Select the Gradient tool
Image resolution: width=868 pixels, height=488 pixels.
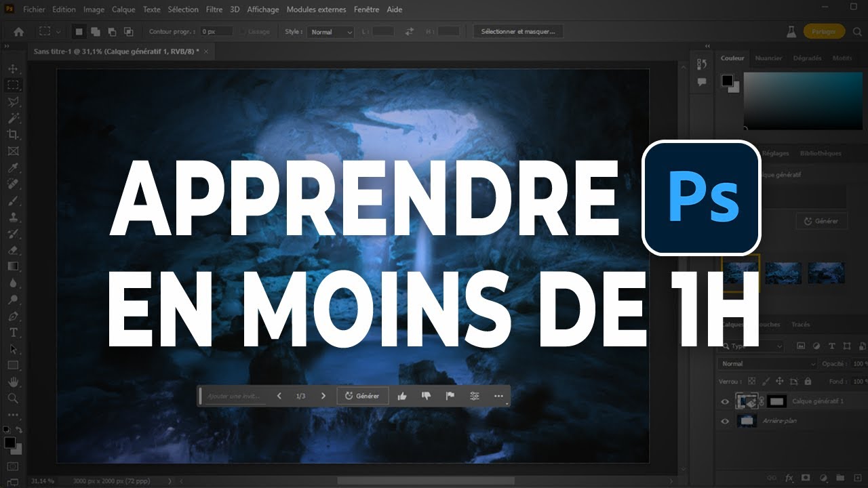click(x=13, y=266)
